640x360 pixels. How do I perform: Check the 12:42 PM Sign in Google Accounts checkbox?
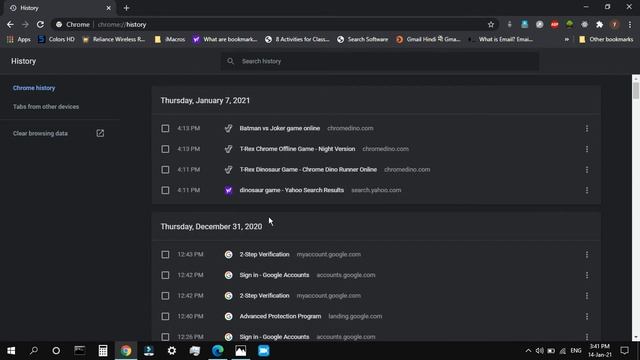point(165,275)
